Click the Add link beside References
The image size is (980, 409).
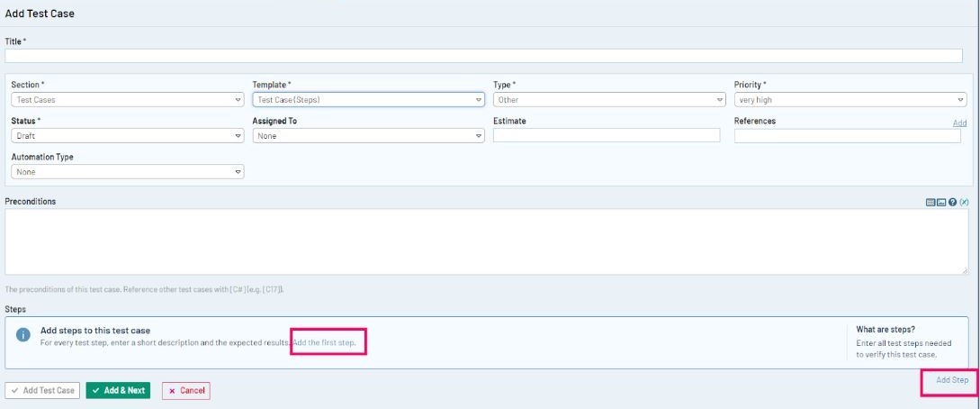coord(959,123)
